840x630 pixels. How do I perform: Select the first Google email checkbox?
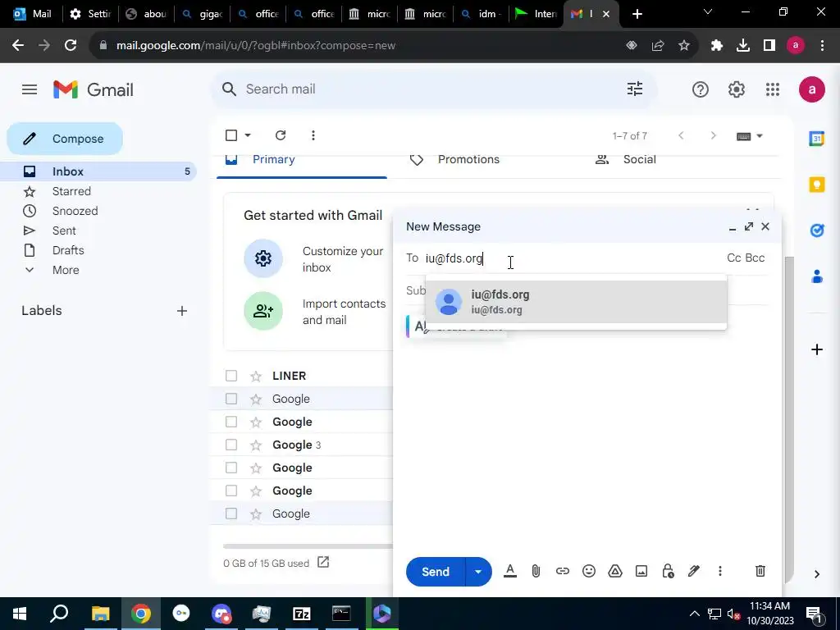tap(231, 399)
